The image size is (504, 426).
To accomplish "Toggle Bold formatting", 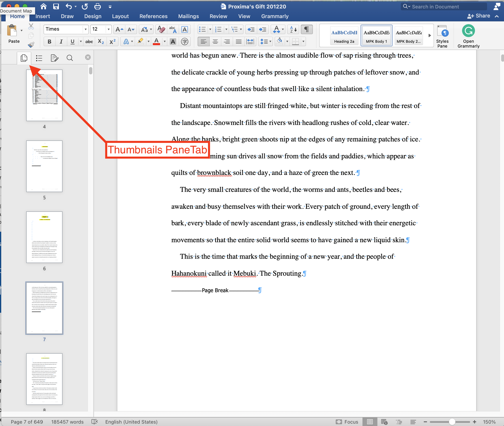I will click(50, 42).
